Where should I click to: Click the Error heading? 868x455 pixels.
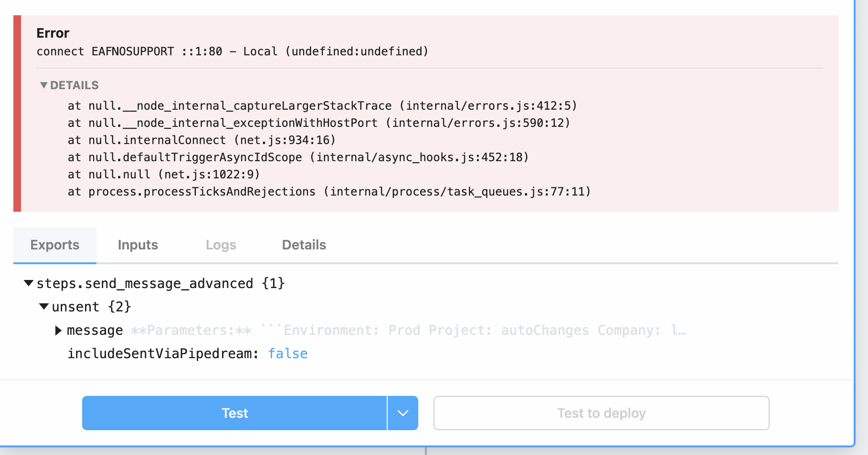[x=53, y=33]
